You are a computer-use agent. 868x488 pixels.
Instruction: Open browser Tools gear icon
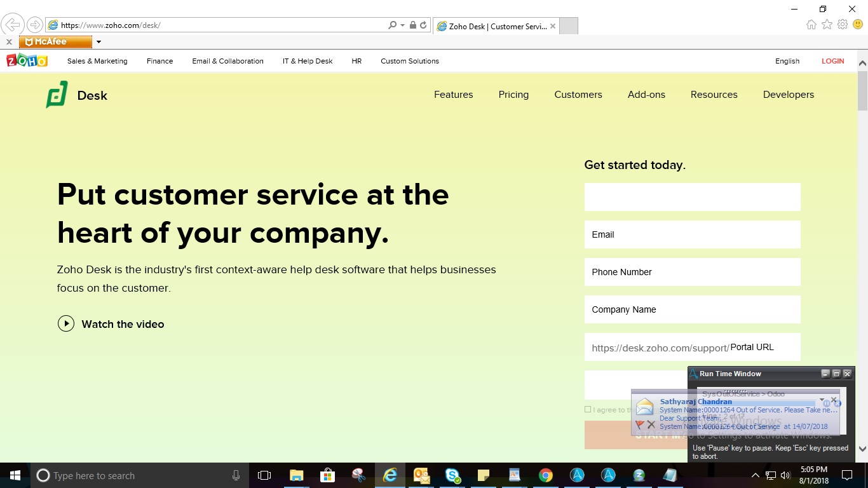point(843,25)
